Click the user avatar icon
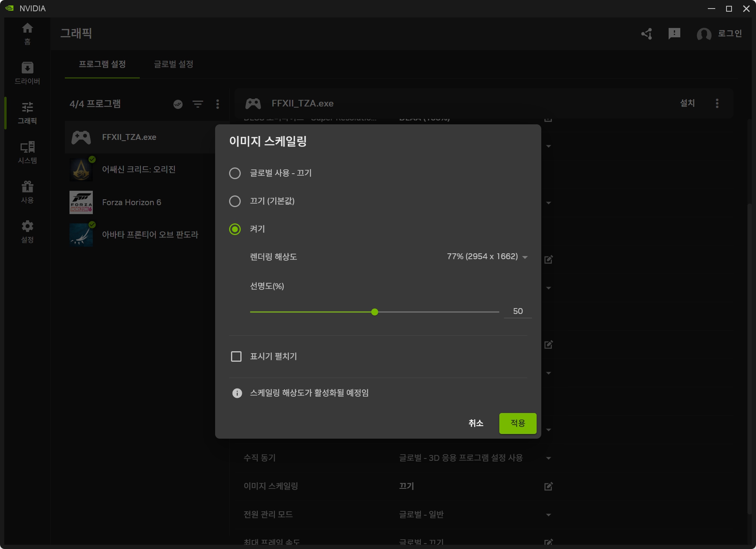 pos(704,34)
